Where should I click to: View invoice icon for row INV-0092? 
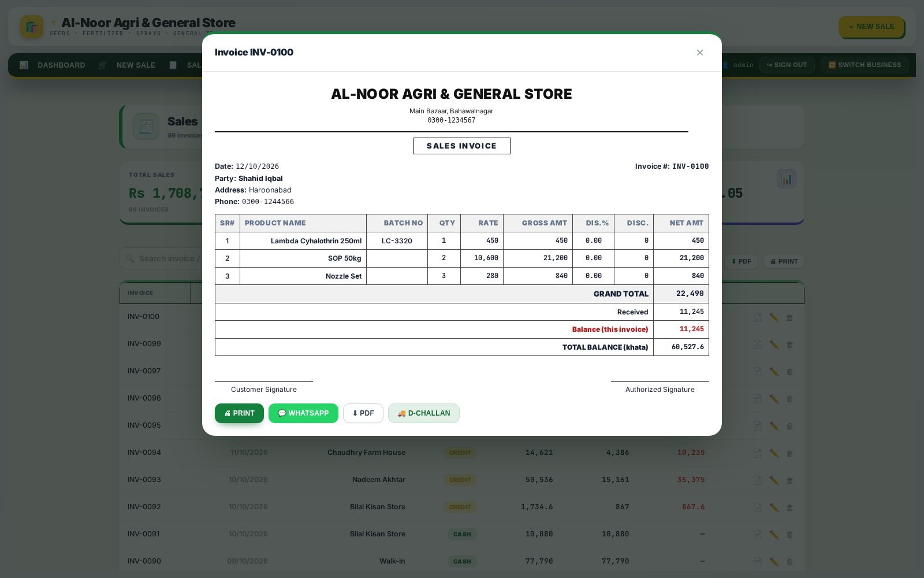tap(757, 507)
